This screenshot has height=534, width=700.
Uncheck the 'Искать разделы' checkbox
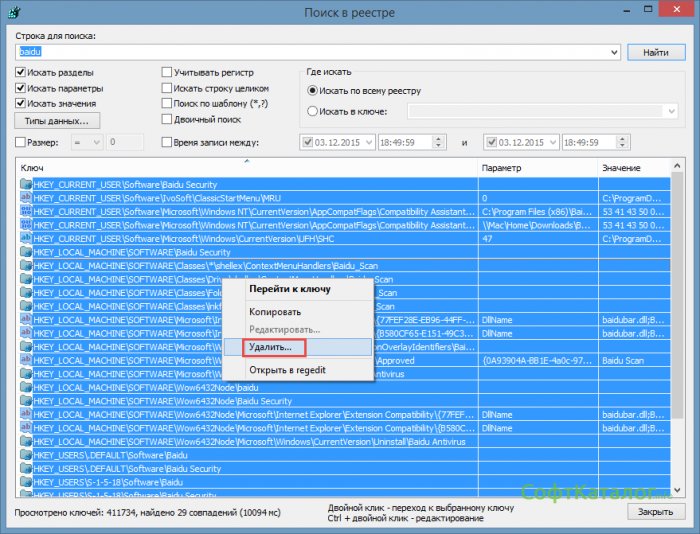click(x=21, y=73)
